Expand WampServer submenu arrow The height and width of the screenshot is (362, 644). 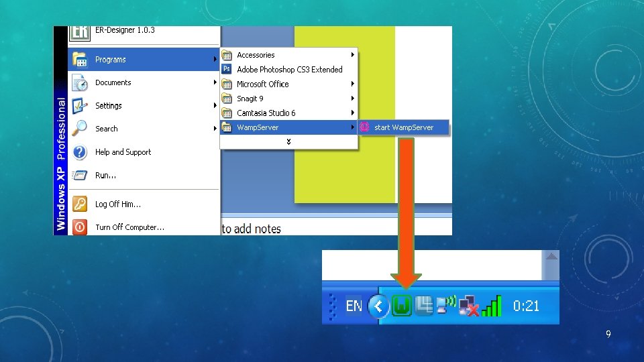point(352,127)
